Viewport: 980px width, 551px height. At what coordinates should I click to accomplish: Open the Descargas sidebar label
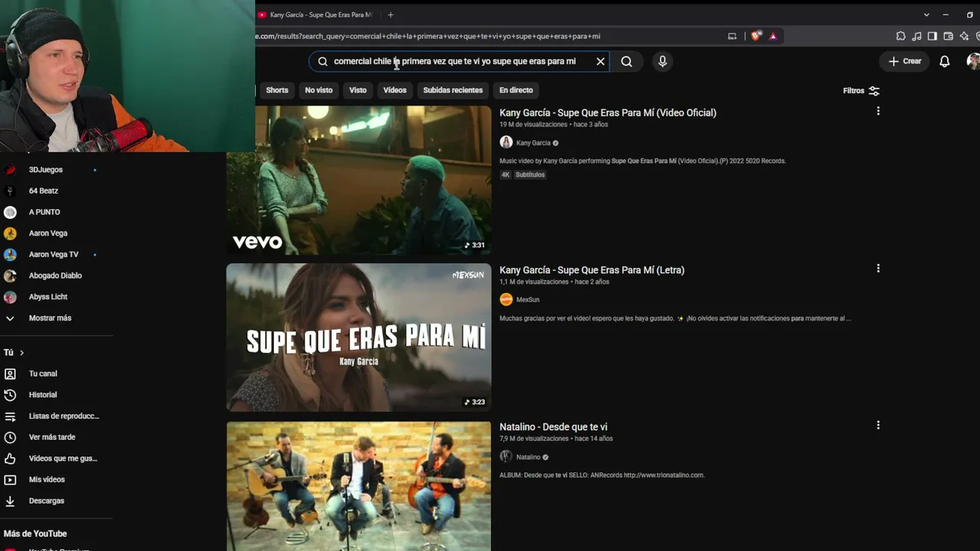click(47, 501)
